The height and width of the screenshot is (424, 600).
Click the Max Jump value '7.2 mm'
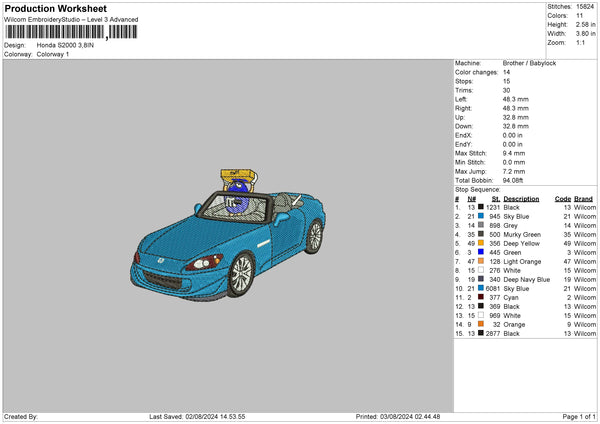click(x=514, y=171)
